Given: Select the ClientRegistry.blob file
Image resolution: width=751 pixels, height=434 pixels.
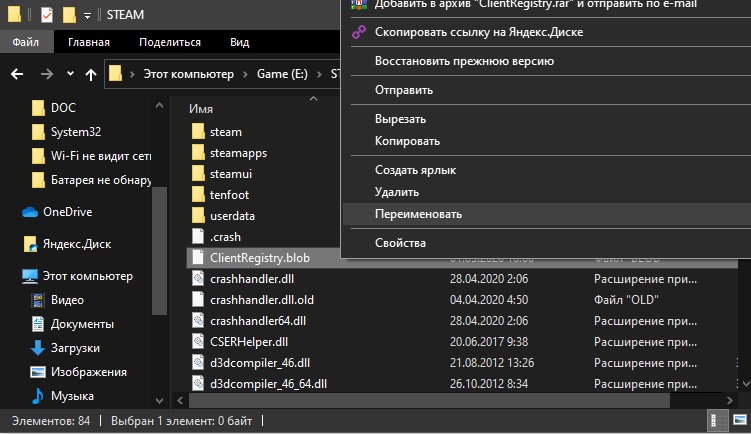Looking at the screenshot, I should 260,258.
